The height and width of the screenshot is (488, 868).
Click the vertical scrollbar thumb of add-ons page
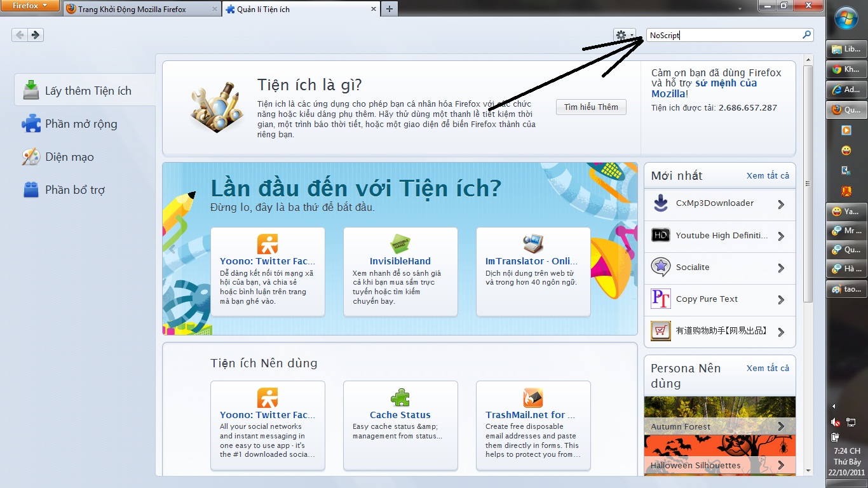click(x=808, y=184)
